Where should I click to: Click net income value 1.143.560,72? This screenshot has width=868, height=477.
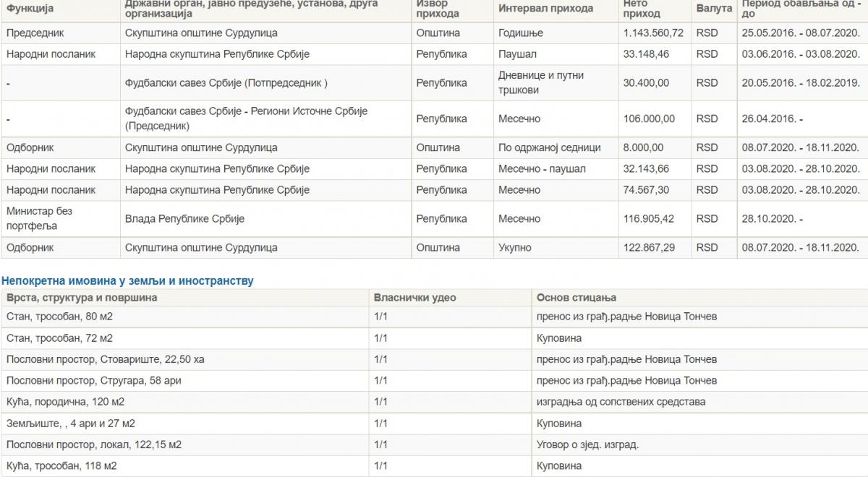(653, 33)
